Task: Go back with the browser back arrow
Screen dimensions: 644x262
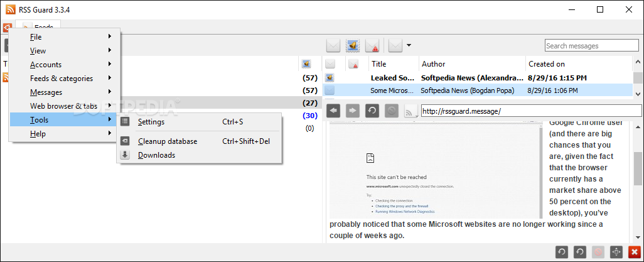Action: [x=333, y=110]
